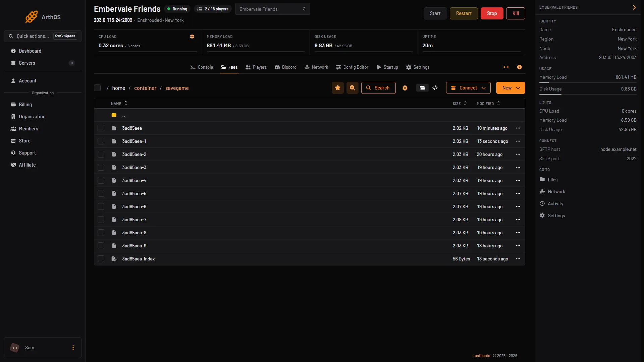Navigate to container in breadcrumb
The width and height of the screenshot is (644, 362).
(145, 88)
